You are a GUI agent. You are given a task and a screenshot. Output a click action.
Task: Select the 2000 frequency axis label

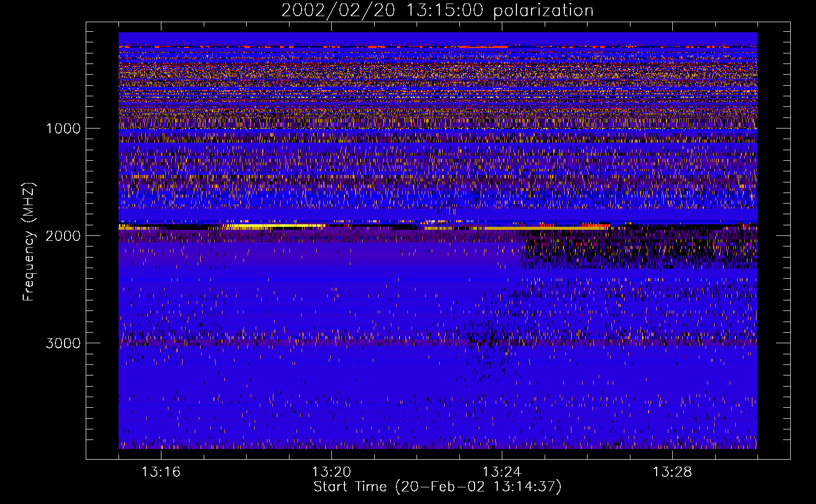point(63,236)
